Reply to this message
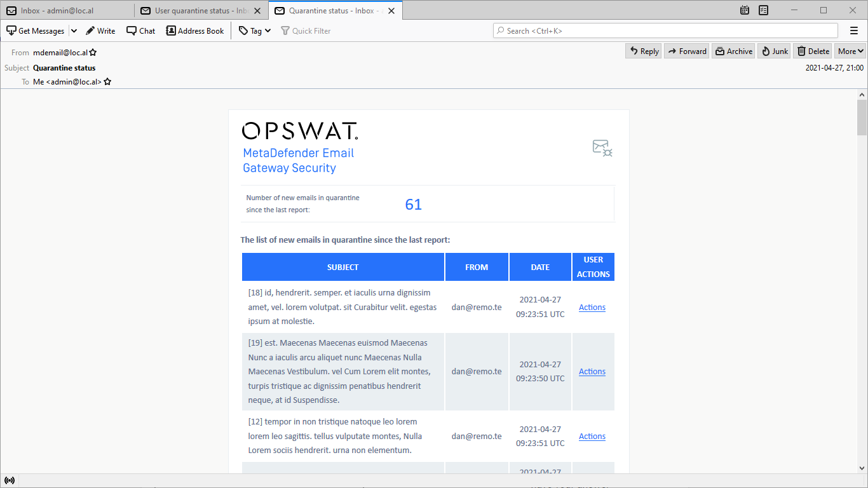 pyautogui.click(x=644, y=51)
